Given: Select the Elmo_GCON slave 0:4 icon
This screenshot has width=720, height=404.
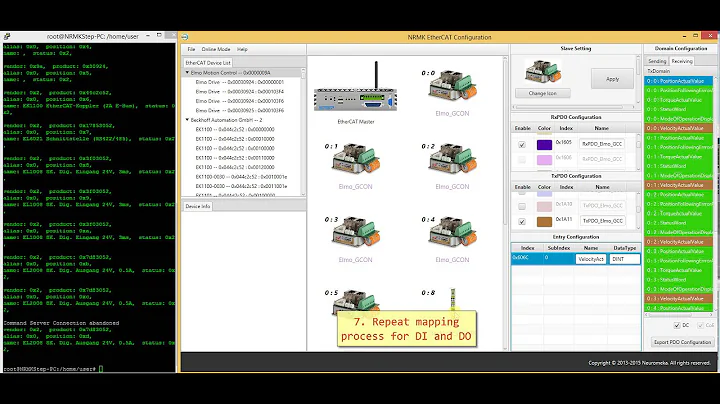Looking at the screenshot, I should tap(452, 231).
